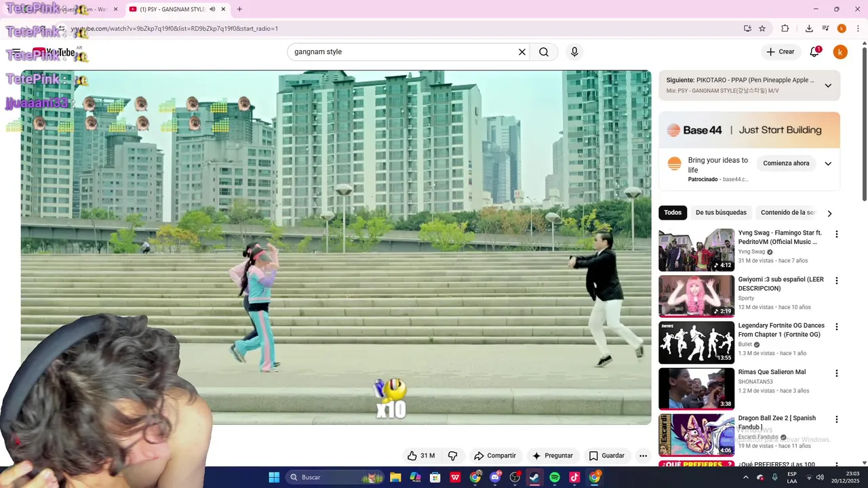Open options menu for Legendary Fortnite OG Dances
Screen dimensions: 868x488
[837, 326]
